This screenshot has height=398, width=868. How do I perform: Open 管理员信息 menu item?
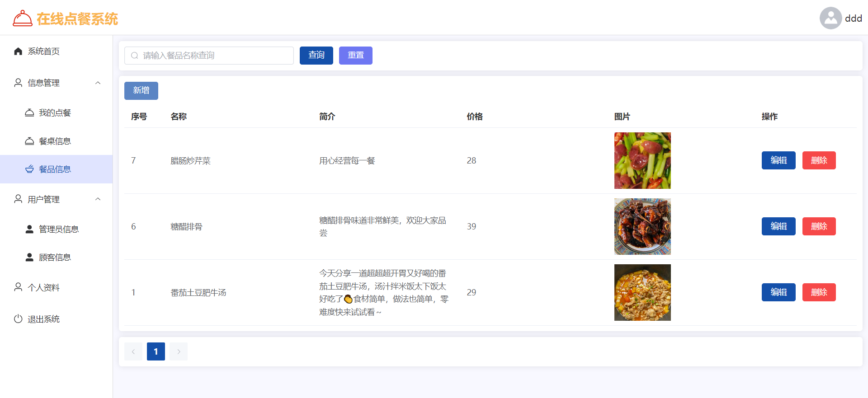click(x=56, y=229)
